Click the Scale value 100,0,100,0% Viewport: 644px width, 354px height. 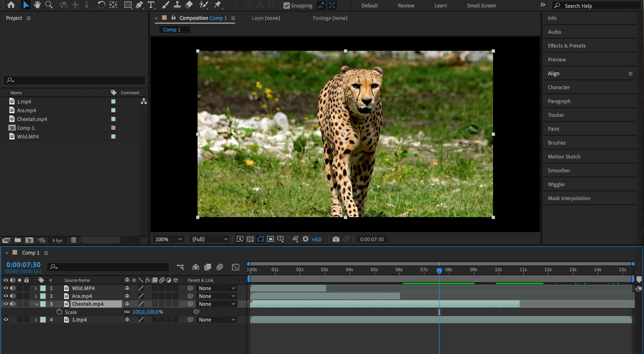[148, 312]
